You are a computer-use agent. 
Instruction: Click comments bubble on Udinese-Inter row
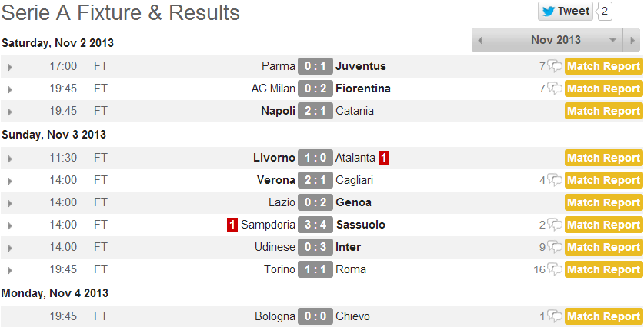coord(555,248)
